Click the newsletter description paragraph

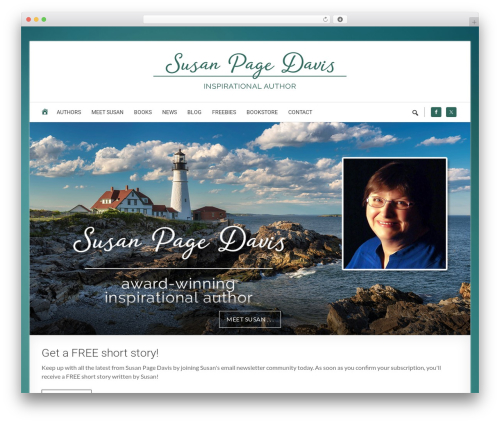pyautogui.click(x=241, y=372)
